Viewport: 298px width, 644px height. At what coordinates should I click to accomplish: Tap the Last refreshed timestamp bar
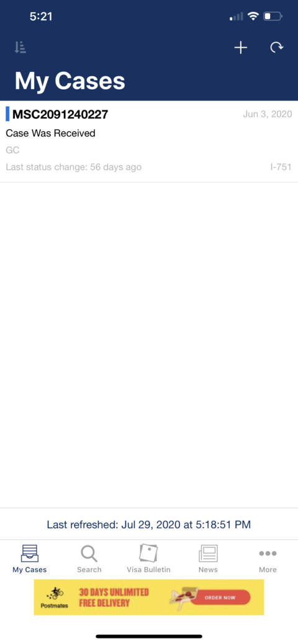coord(149,524)
